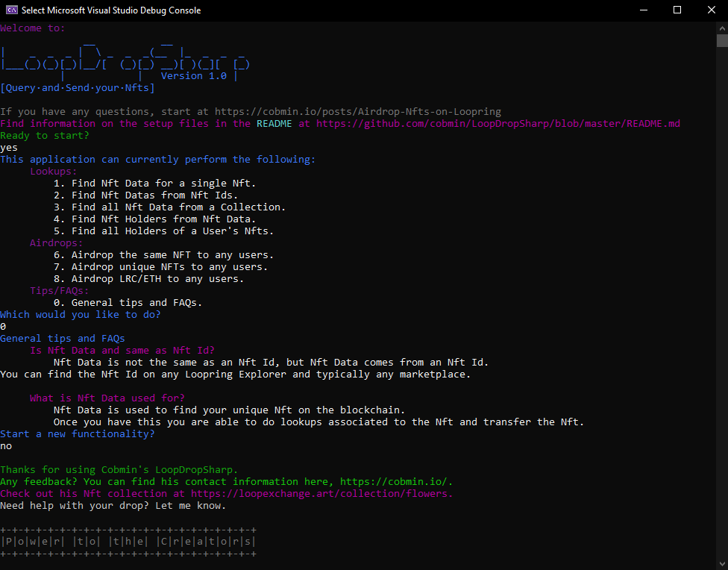This screenshot has width=728, height=570.
Task: Click the cobmin.io Airdrop-Nfts-on-Loopring URL
Action: [357, 111]
